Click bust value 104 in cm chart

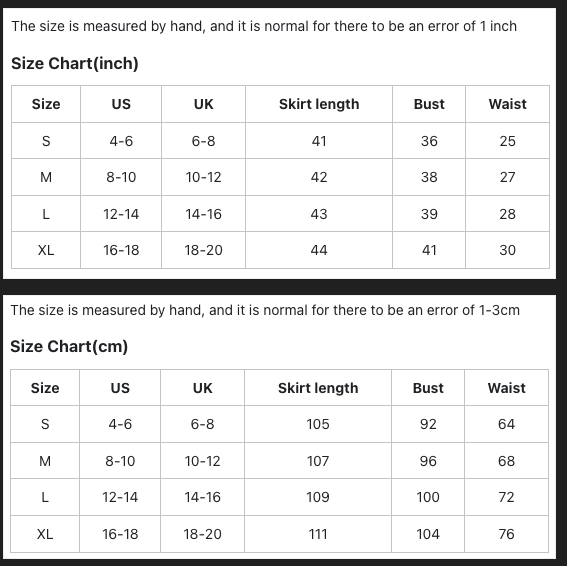point(428,534)
